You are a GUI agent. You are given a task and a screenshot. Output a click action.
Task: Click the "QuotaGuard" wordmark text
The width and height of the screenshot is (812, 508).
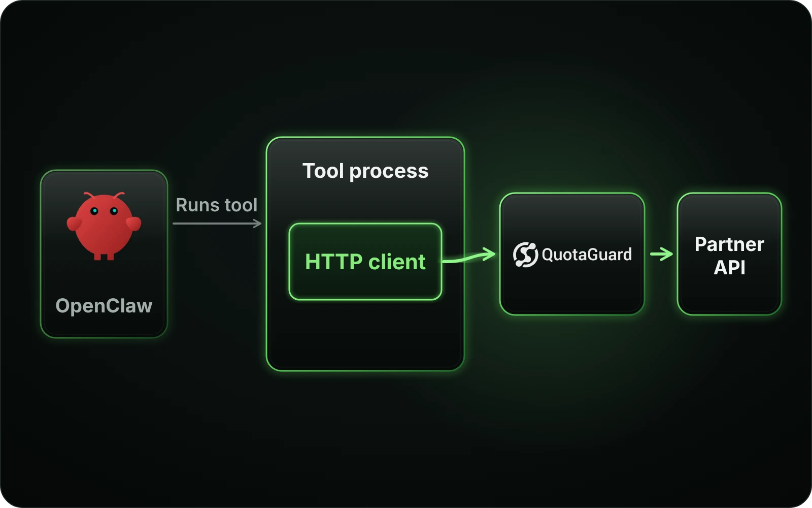point(587,255)
